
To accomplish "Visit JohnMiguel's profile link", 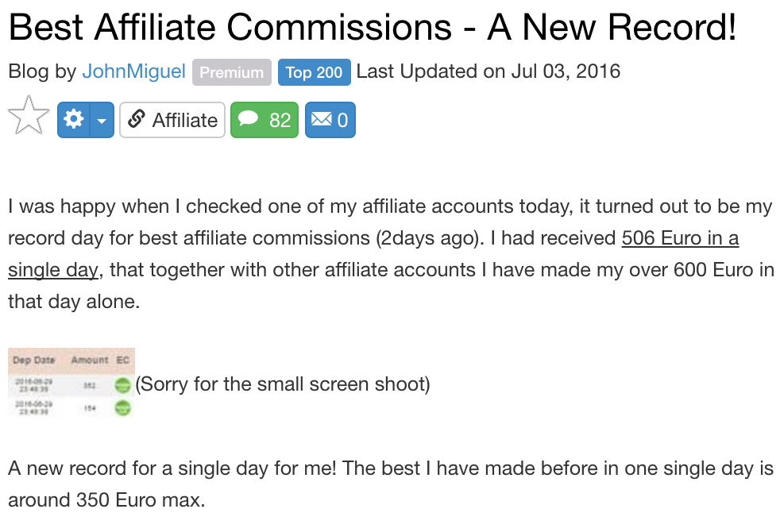I will coord(133,71).
